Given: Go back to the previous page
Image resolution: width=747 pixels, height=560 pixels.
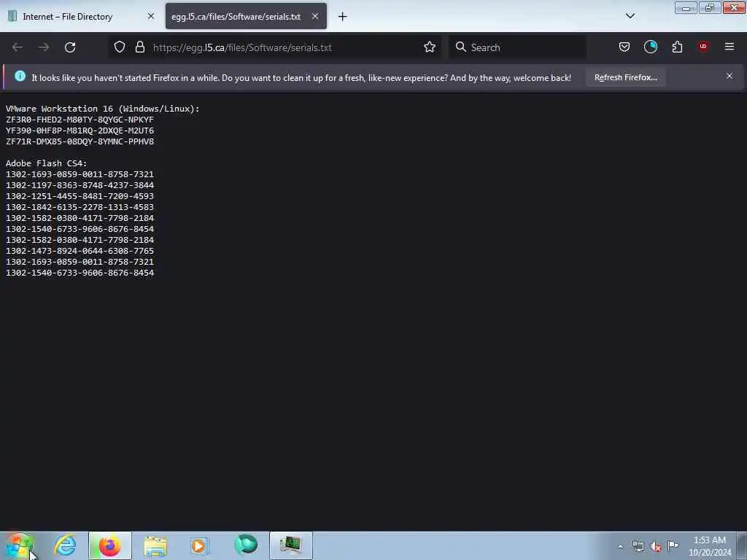Looking at the screenshot, I should click(x=18, y=47).
